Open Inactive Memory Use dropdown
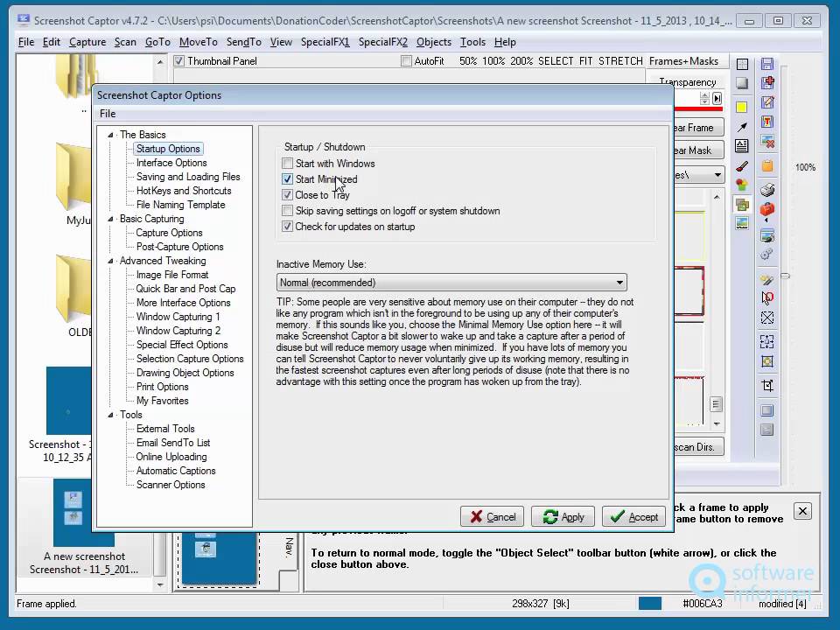 tap(451, 283)
